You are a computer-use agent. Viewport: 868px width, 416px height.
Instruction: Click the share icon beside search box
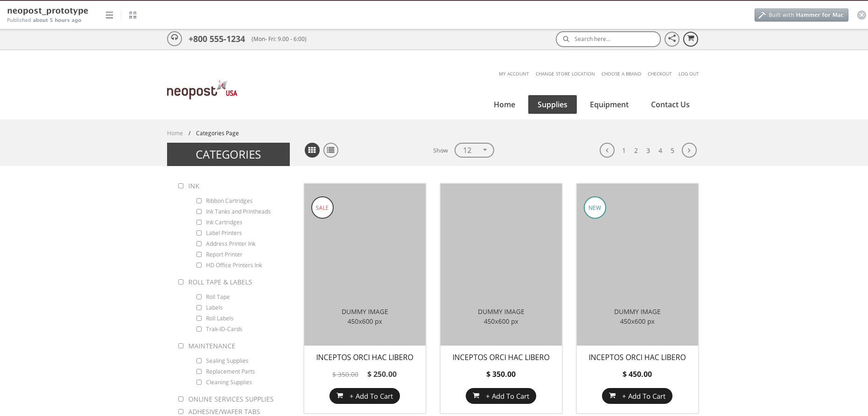click(x=672, y=39)
